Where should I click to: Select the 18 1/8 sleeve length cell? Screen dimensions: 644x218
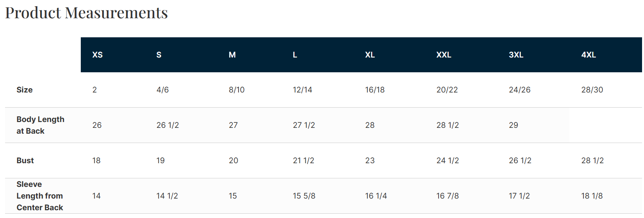coord(592,196)
